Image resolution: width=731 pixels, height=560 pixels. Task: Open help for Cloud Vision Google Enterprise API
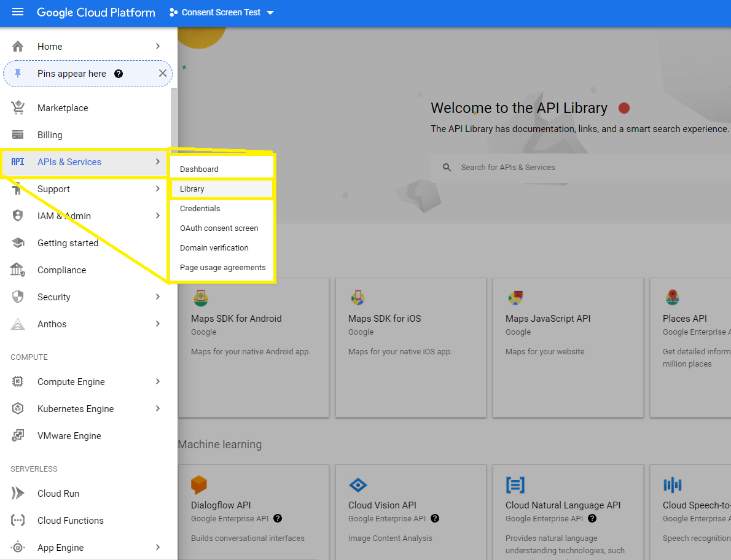coord(435,518)
